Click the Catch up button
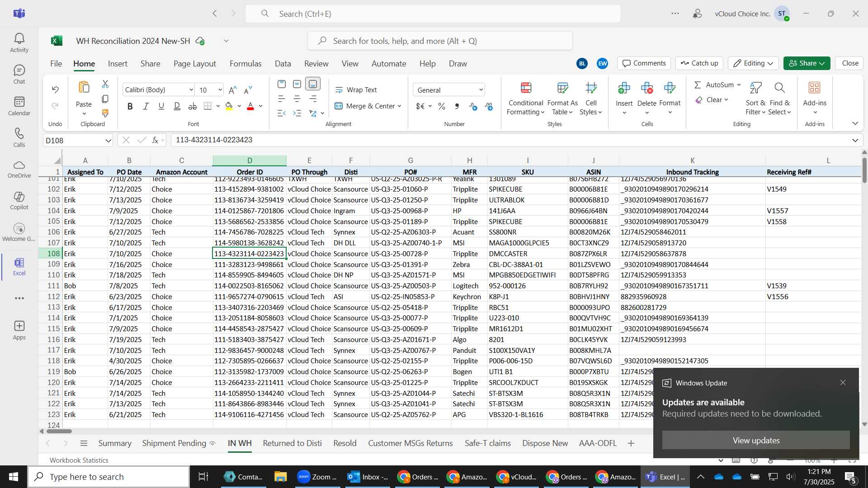 click(699, 63)
